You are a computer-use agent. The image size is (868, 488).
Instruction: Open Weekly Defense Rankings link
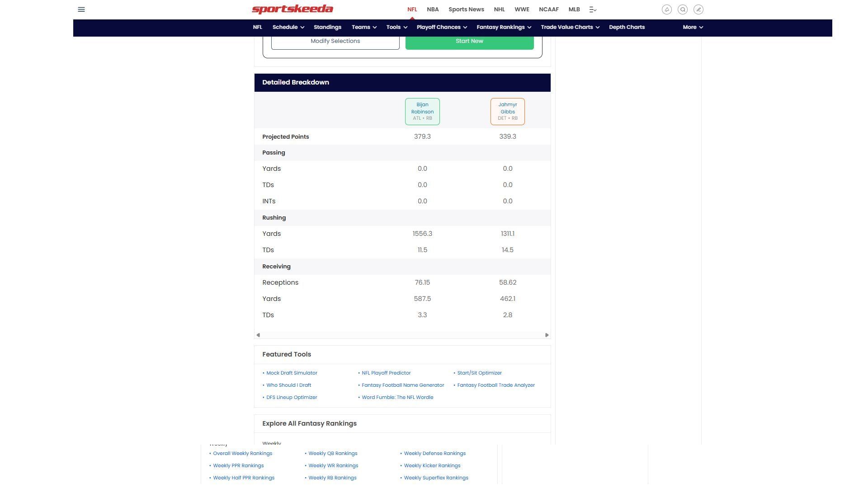434,454
